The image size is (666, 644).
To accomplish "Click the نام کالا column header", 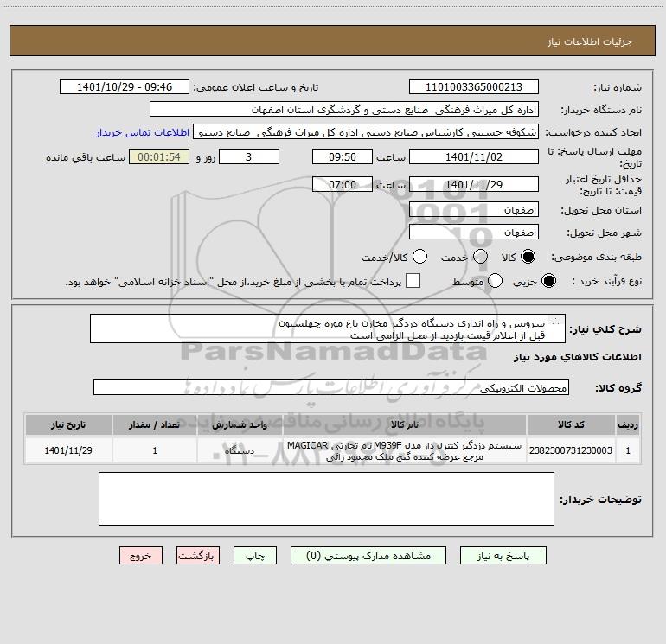I will coord(405,424).
